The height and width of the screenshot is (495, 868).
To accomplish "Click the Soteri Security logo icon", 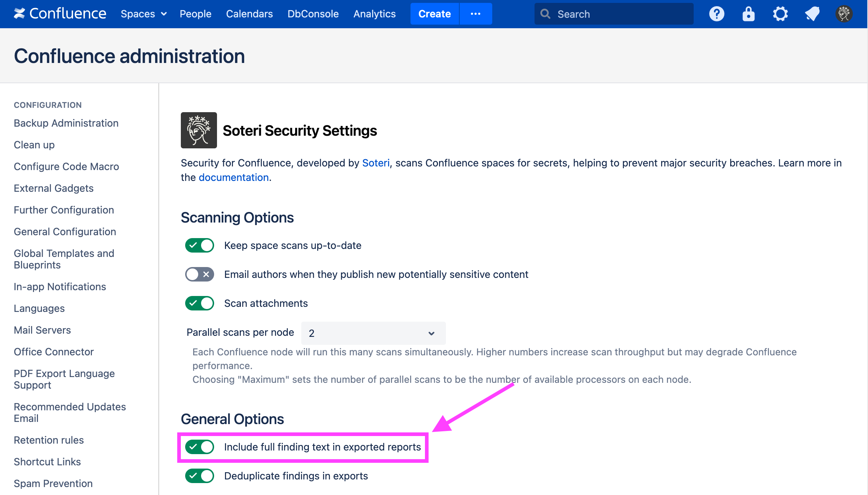I will (199, 130).
